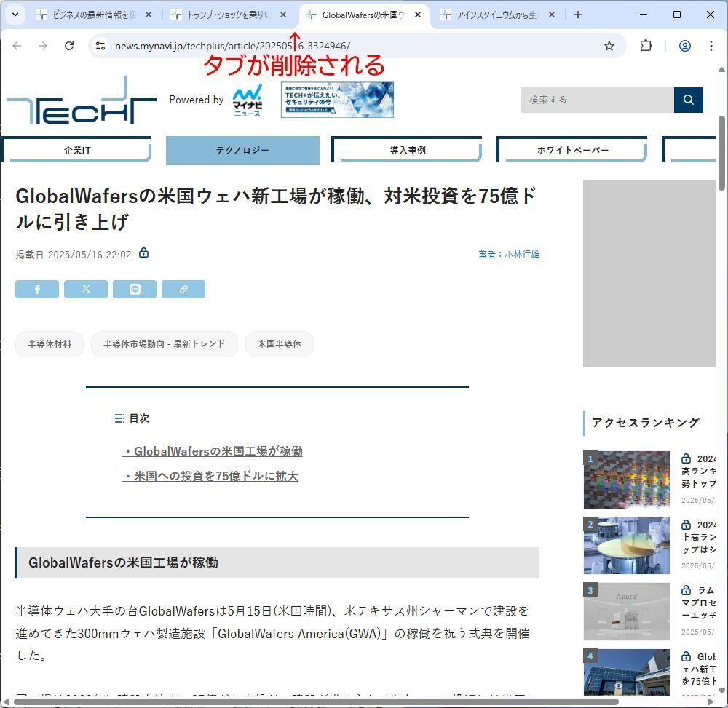Screen dimensions: 728x708
Task: Open the 企業IT navigation tab
Action: pos(76,150)
